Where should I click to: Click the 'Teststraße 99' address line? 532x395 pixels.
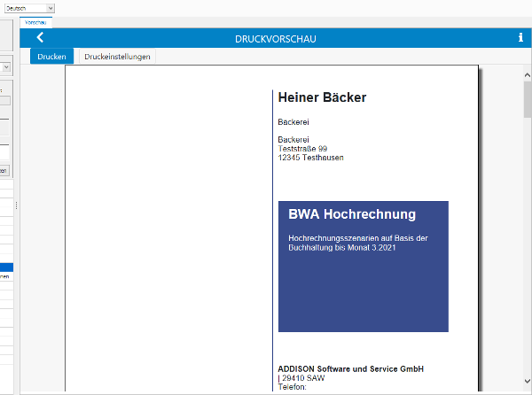[x=302, y=149]
